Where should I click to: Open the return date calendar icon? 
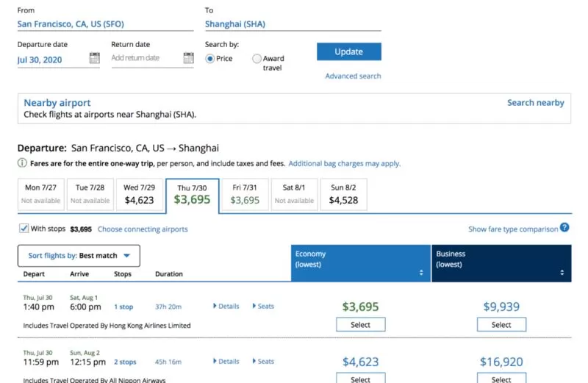click(189, 58)
